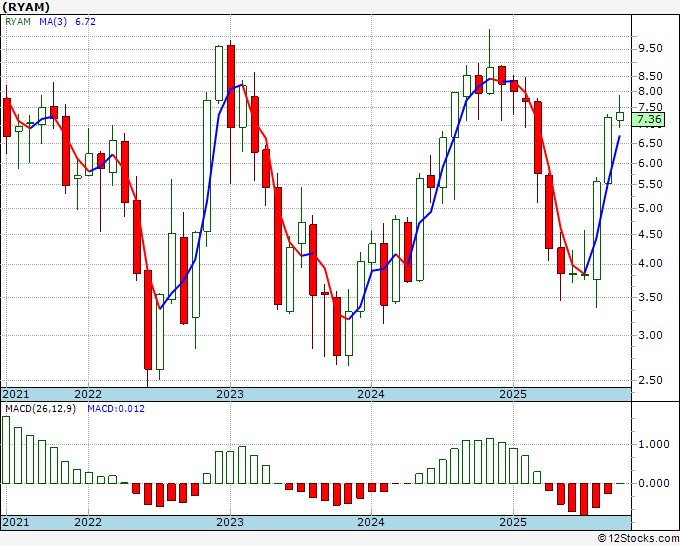Click the 5.00 price axis label
The width and height of the screenshot is (680, 546).
tap(650, 208)
